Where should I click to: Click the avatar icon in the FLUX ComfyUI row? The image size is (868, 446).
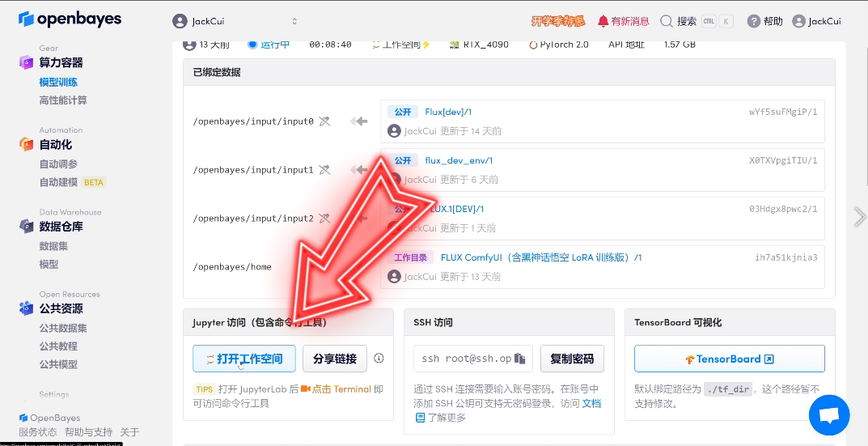point(394,276)
